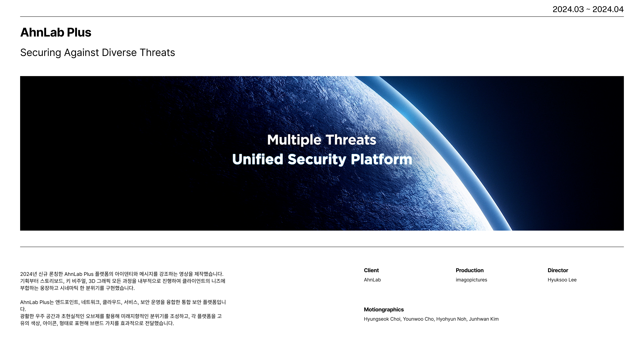Screen dimensions: 644x362
Task: Click the AhnLab Plus project title
Action: [x=56, y=33]
